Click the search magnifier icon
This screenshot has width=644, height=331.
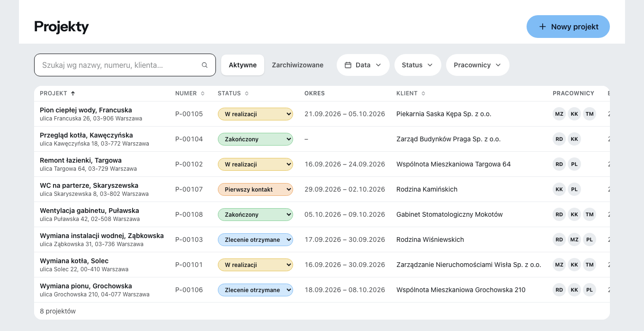click(x=205, y=65)
